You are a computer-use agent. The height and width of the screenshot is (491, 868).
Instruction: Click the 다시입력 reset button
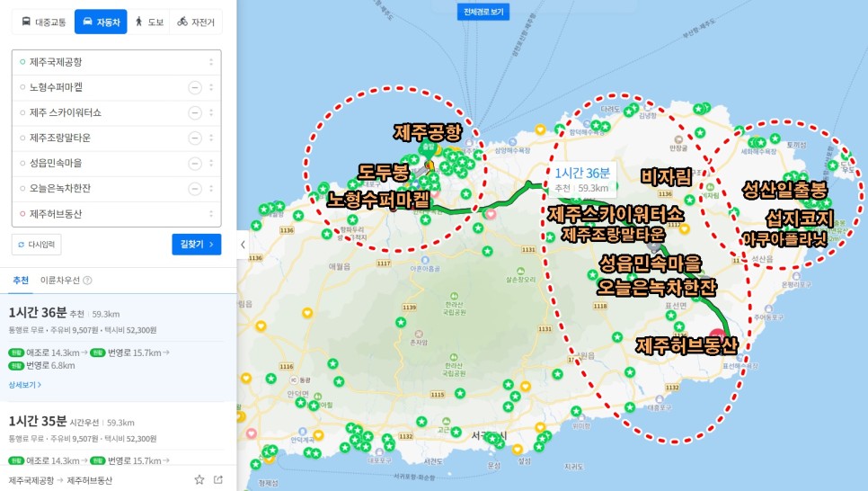click(37, 245)
